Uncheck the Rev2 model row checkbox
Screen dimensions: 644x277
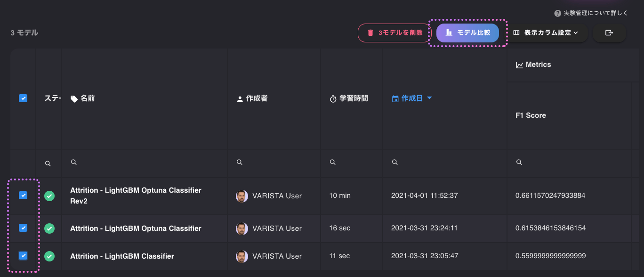23,195
